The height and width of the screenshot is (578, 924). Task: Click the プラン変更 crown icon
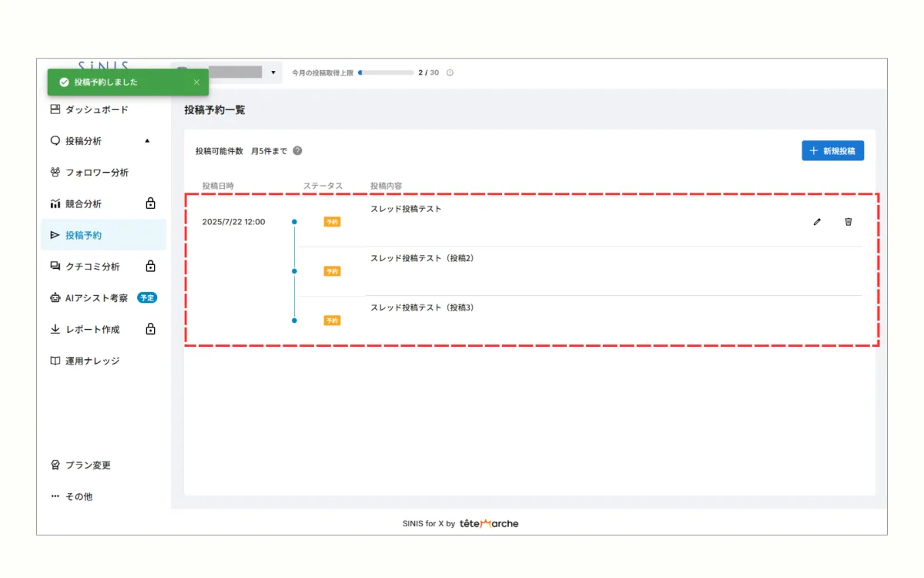tap(54, 465)
